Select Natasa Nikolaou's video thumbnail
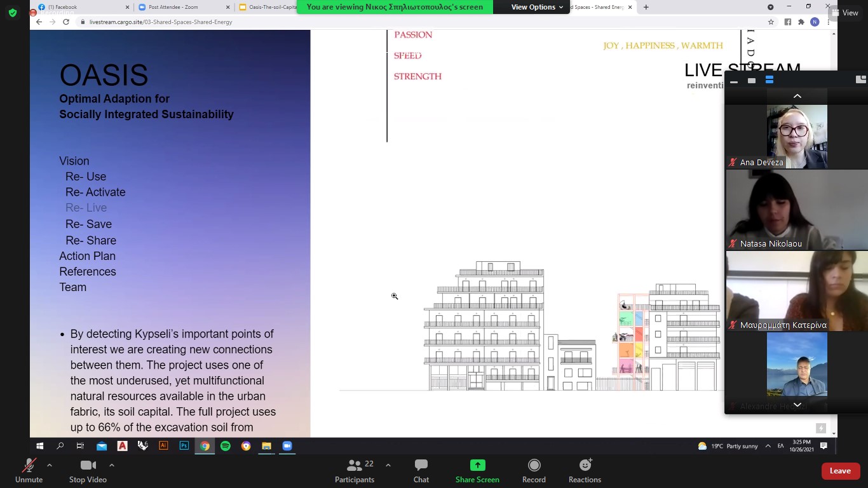This screenshot has height=488, width=868. point(797,210)
